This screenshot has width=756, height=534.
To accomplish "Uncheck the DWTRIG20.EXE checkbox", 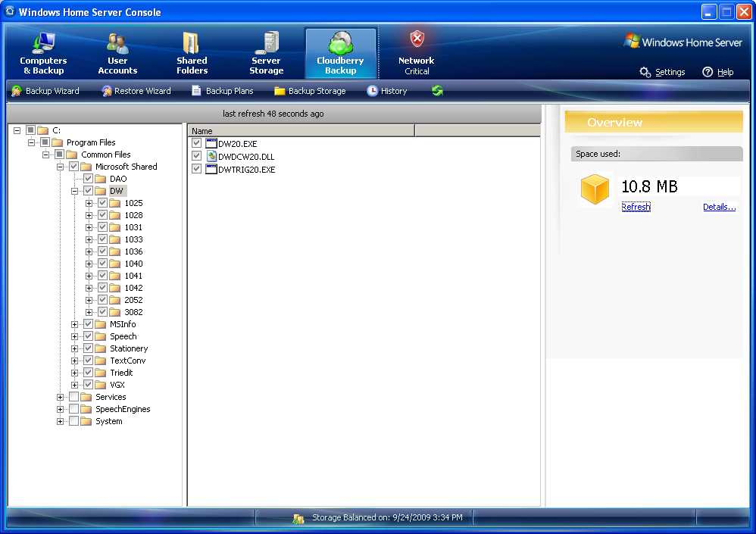I will pos(196,169).
